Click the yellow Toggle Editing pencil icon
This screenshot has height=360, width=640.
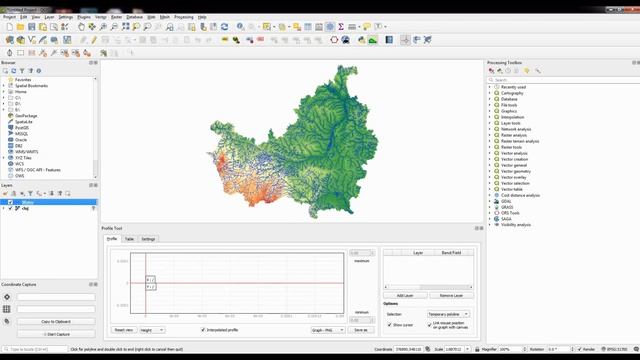(94, 40)
